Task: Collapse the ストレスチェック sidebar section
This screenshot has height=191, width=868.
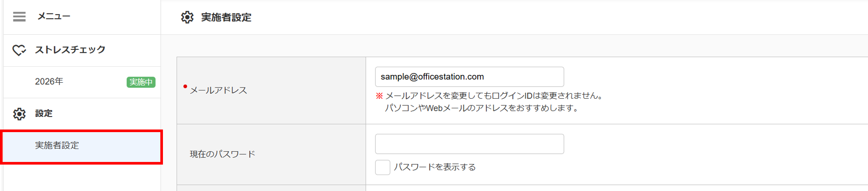Action: pos(70,50)
